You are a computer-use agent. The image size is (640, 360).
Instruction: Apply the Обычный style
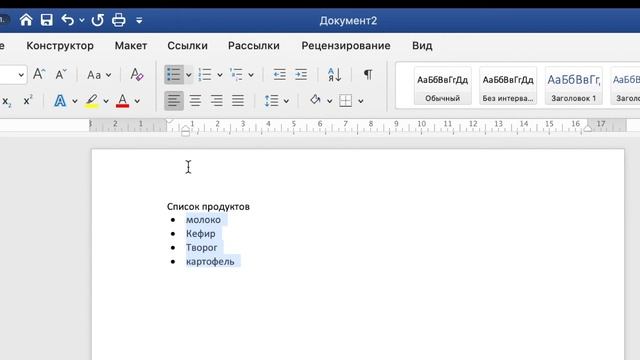coord(442,86)
